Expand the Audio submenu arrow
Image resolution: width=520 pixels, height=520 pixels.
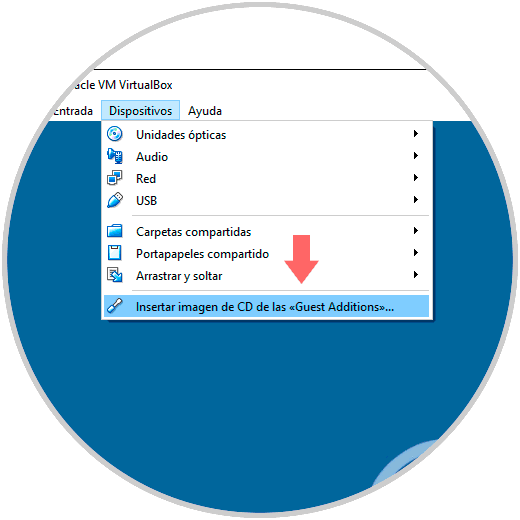(415, 156)
